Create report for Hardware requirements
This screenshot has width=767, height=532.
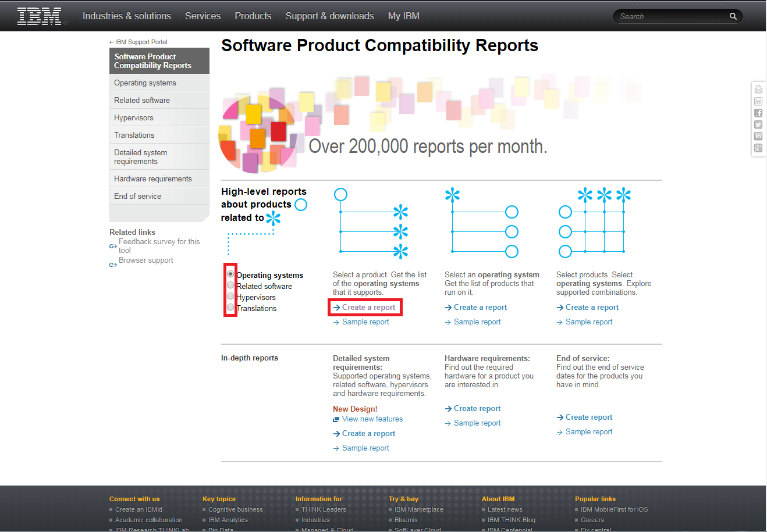477,409
